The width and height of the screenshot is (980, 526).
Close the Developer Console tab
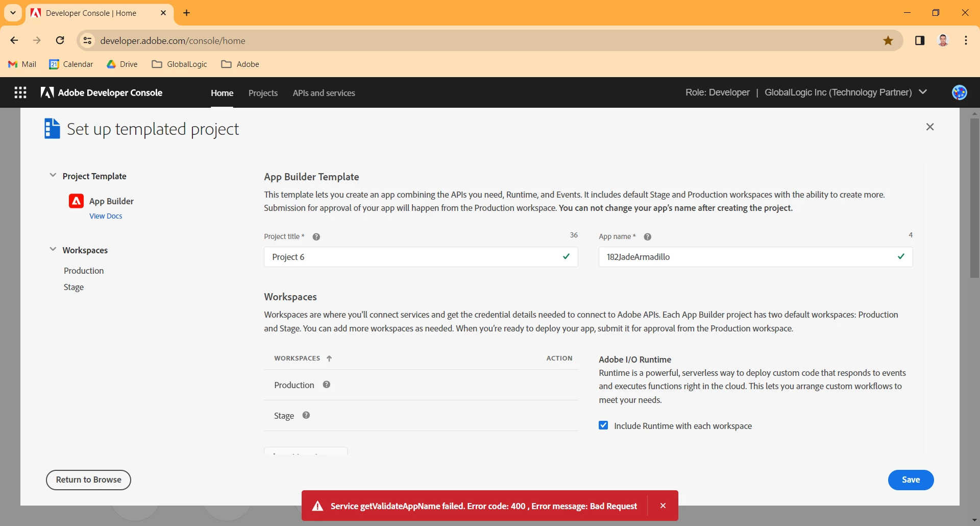click(x=163, y=13)
